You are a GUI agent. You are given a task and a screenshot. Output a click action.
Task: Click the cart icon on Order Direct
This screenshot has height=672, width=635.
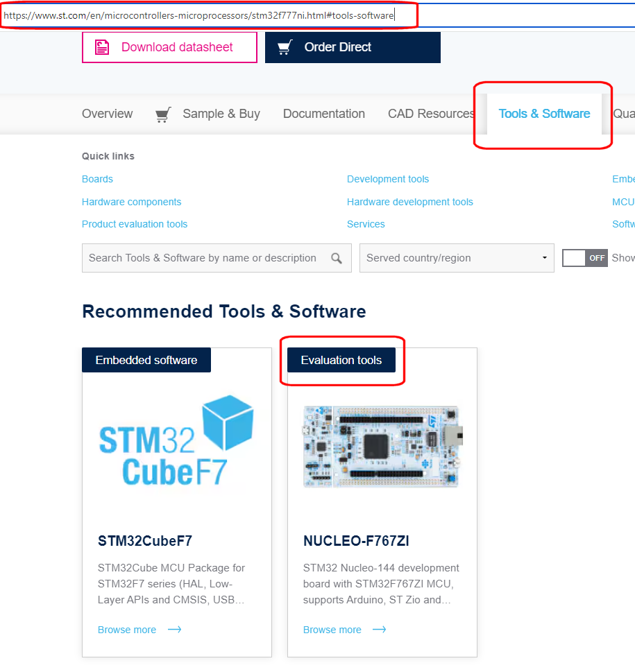pos(284,46)
